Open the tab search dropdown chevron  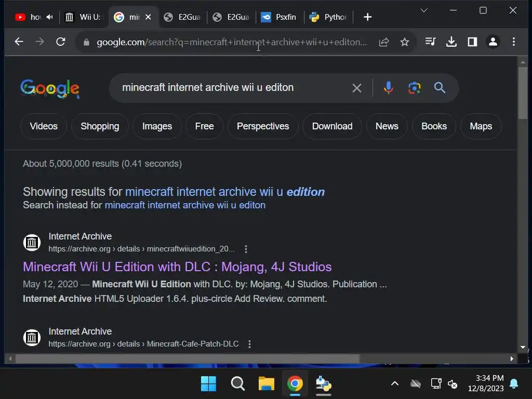pyautogui.click(x=424, y=10)
